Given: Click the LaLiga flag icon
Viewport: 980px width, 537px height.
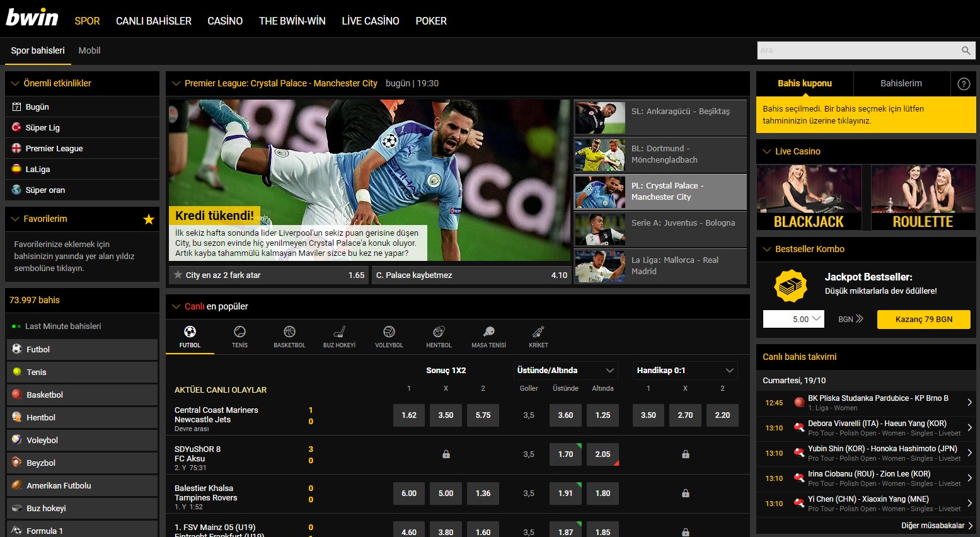Looking at the screenshot, I should tap(16, 169).
